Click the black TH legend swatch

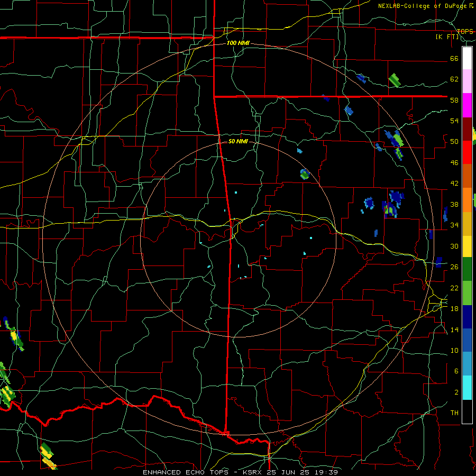click(x=467, y=411)
